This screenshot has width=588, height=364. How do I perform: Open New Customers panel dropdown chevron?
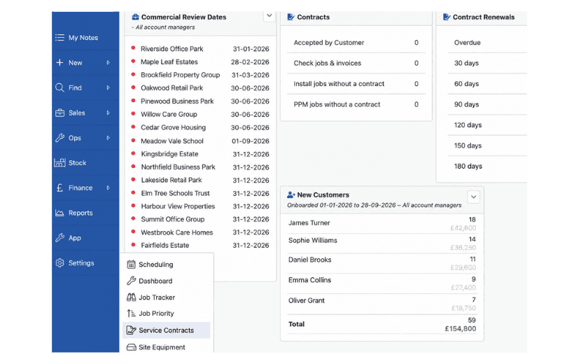pyautogui.click(x=474, y=197)
